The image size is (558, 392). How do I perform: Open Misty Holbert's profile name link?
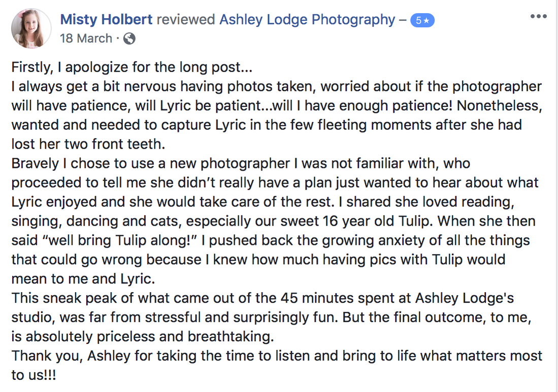(107, 20)
